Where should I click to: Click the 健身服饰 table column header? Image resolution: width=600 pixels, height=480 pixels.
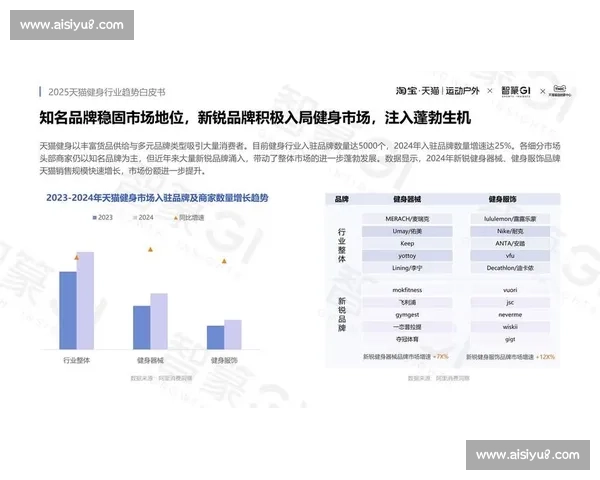point(502,199)
